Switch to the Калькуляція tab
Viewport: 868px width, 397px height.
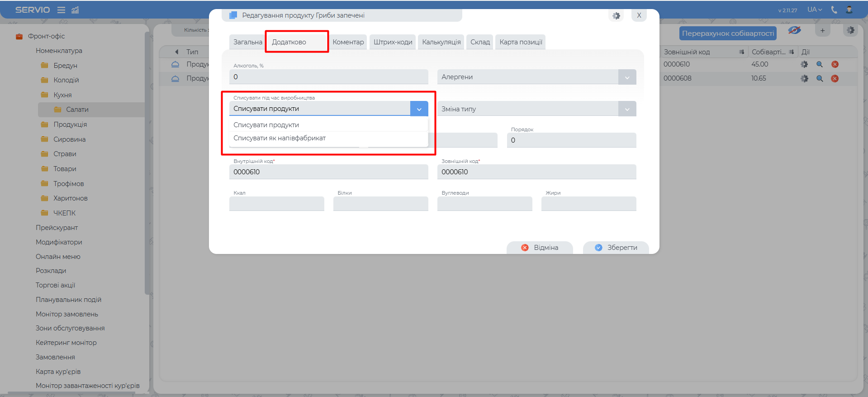click(441, 42)
